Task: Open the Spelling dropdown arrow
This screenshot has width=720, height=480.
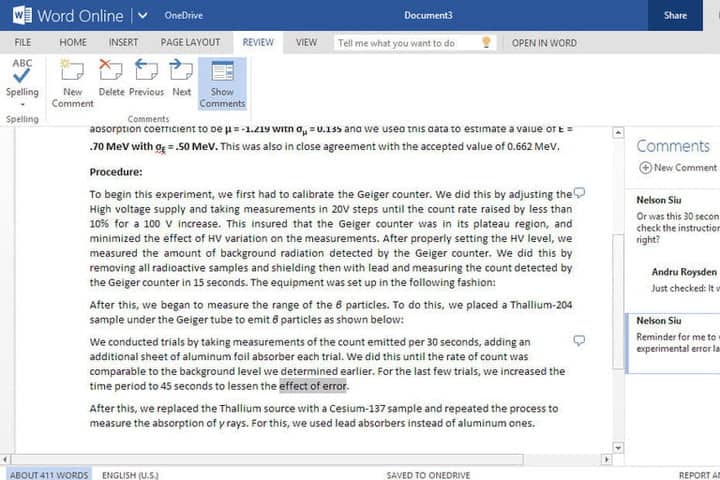Action: point(22,104)
